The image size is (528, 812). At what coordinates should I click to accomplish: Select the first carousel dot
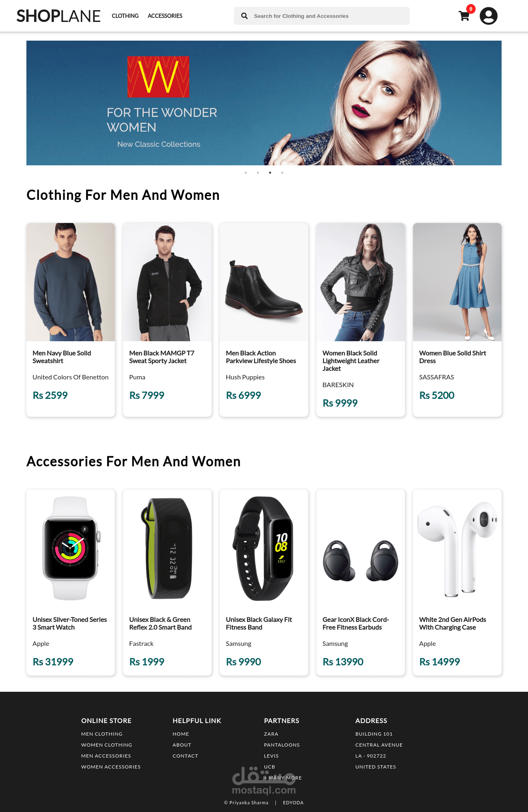click(x=246, y=173)
